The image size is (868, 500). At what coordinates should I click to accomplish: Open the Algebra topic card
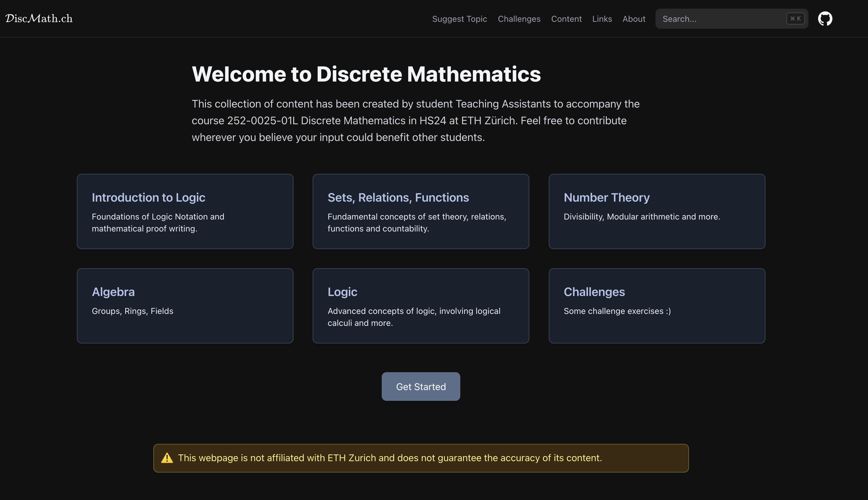[185, 306]
